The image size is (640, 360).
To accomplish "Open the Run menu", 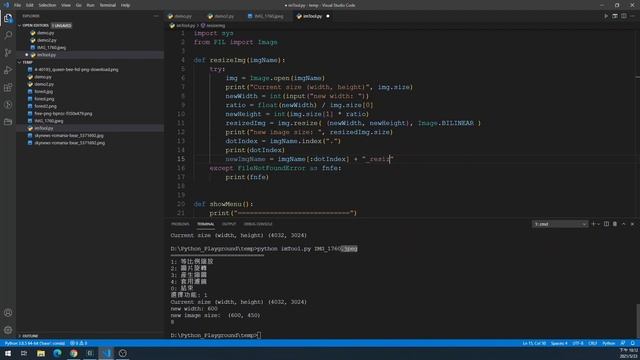I will click(x=91, y=5).
